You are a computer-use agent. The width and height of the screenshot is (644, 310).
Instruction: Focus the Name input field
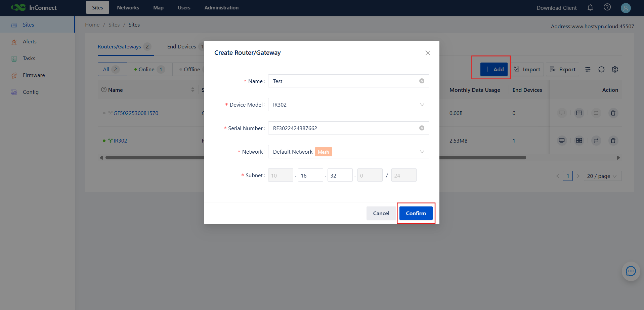point(348,81)
